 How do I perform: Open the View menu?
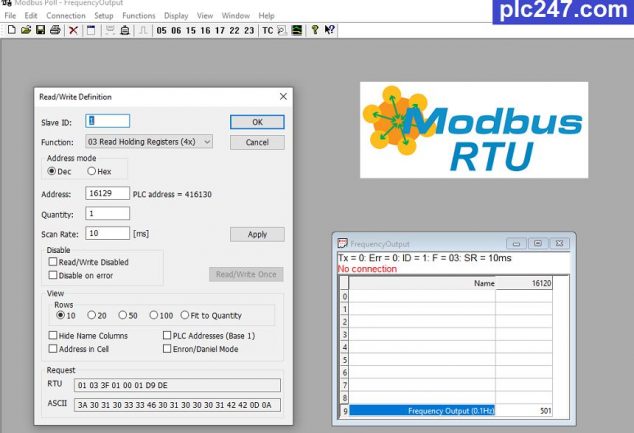205,16
